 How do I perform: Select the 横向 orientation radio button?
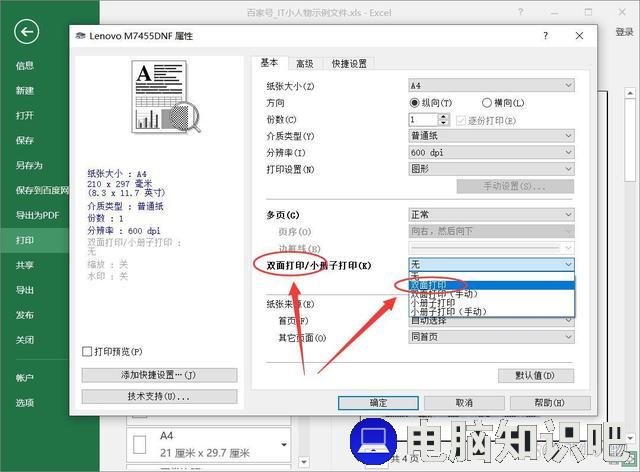click(x=487, y=102)
